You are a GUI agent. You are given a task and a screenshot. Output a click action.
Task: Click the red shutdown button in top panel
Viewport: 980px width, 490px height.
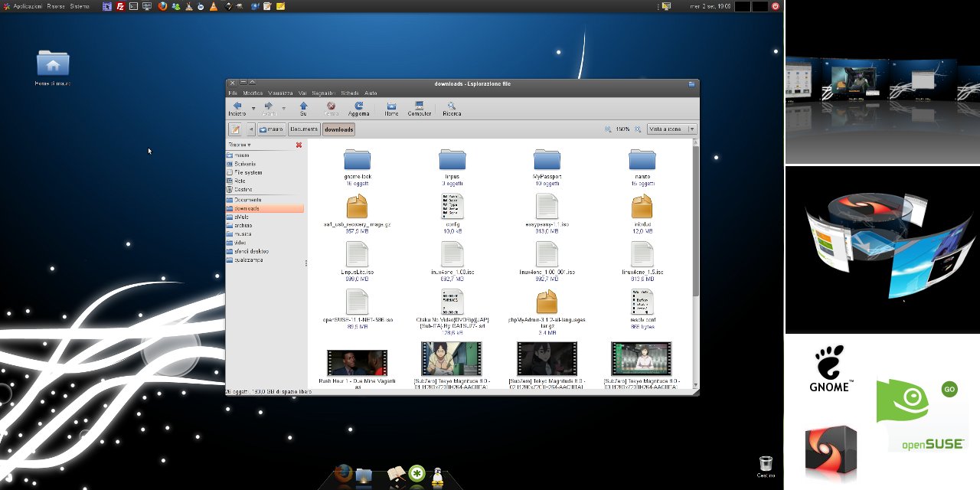(x=776, y=6)
